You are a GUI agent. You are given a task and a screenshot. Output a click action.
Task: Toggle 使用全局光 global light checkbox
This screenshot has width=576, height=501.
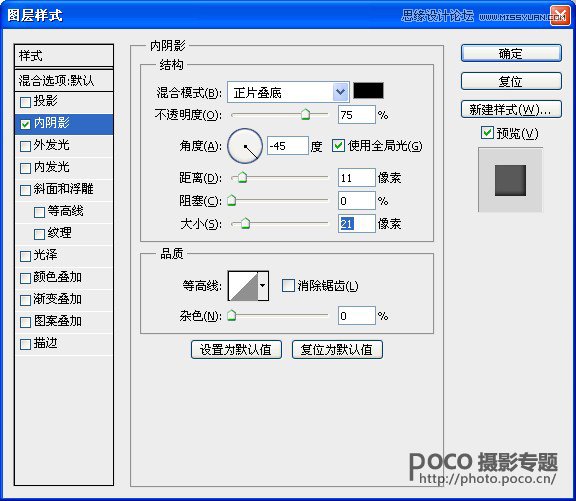[338, 145]
